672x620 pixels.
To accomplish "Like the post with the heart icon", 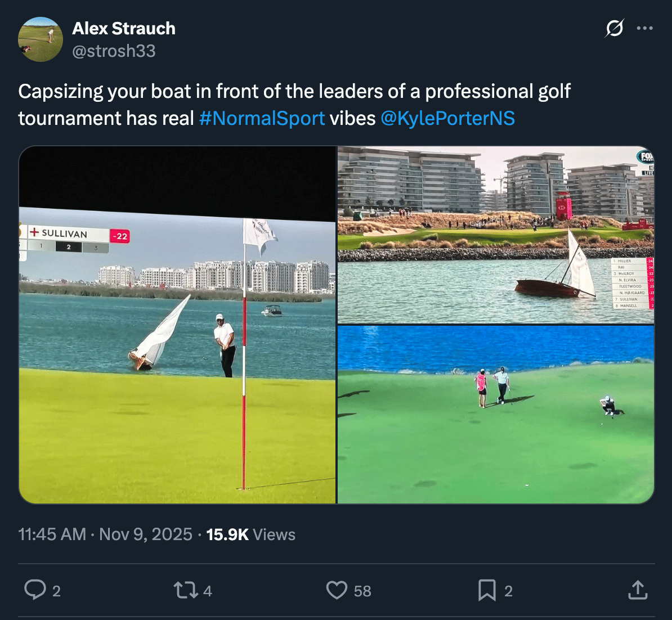I will click(x=337, y=590).
